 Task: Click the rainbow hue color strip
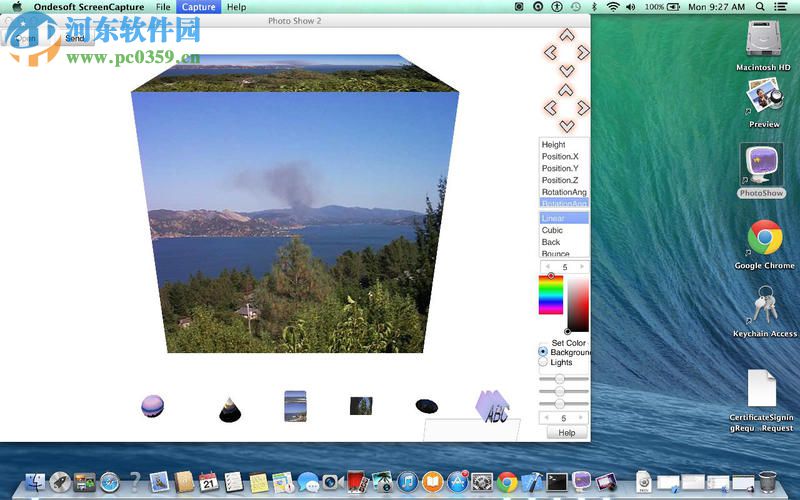click(551, 295)
